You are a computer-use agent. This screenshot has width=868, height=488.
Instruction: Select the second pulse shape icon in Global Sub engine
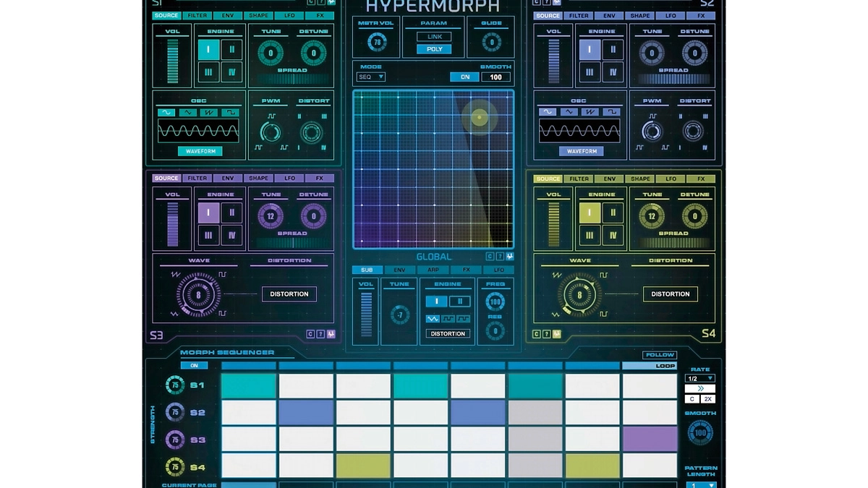[448, 319]
